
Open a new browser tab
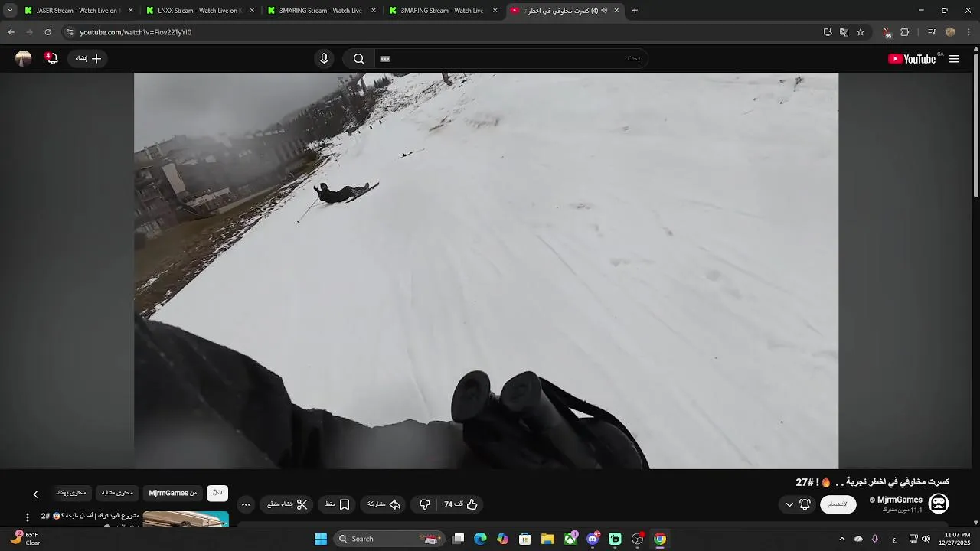click(635, 11)
